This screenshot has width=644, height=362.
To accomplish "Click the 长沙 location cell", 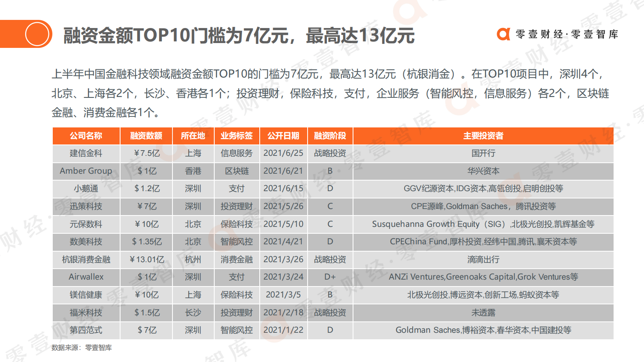I will coord(193,312).
